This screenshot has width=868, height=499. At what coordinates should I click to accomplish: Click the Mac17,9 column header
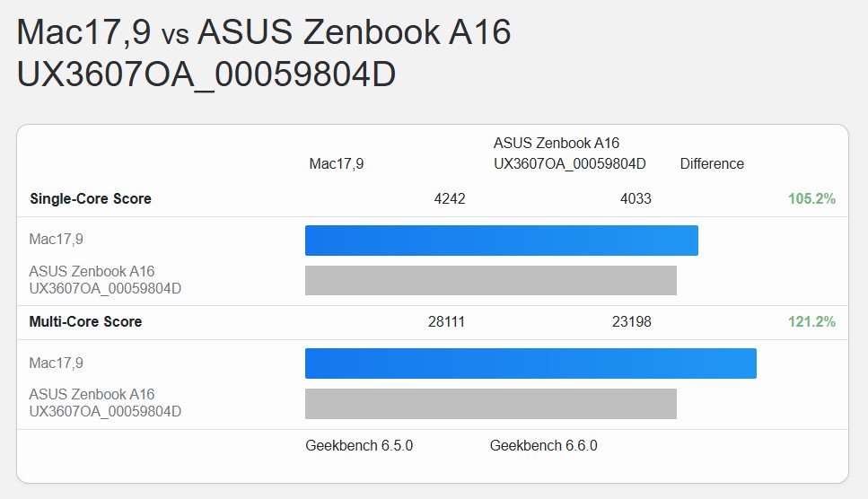[x=336, y=163]
